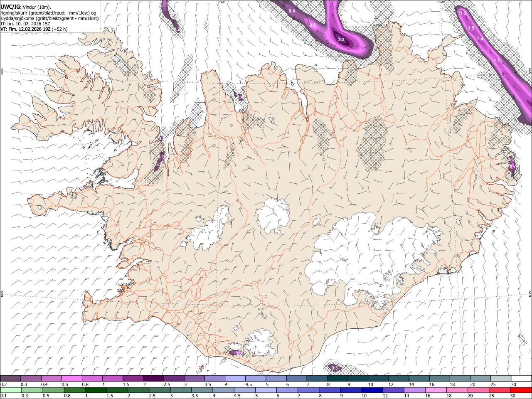The height and width of the screenshot is (399, 532).
Task: Click the '25' value in the bottom legend row
Action: click(x=491, y=396)
